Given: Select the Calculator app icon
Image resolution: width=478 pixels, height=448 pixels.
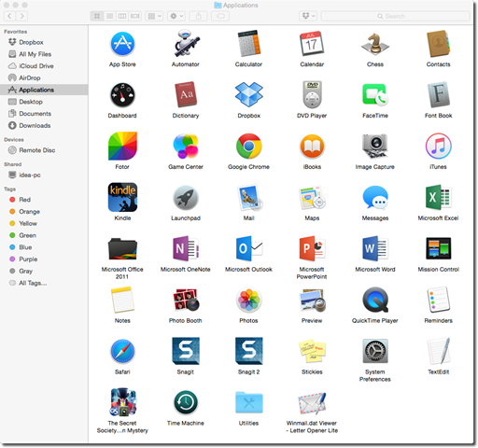Looking at the screenshot, I should click(x=248, y=44).
